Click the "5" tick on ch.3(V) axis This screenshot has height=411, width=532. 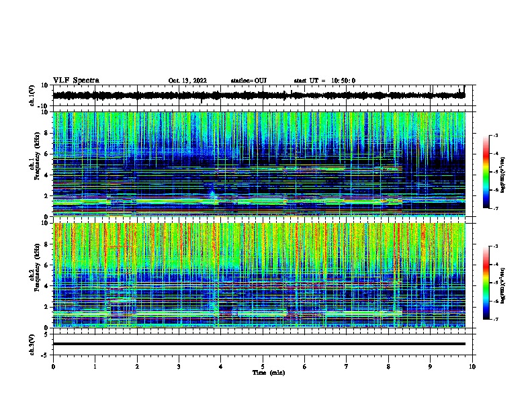(x=46, y=334)
